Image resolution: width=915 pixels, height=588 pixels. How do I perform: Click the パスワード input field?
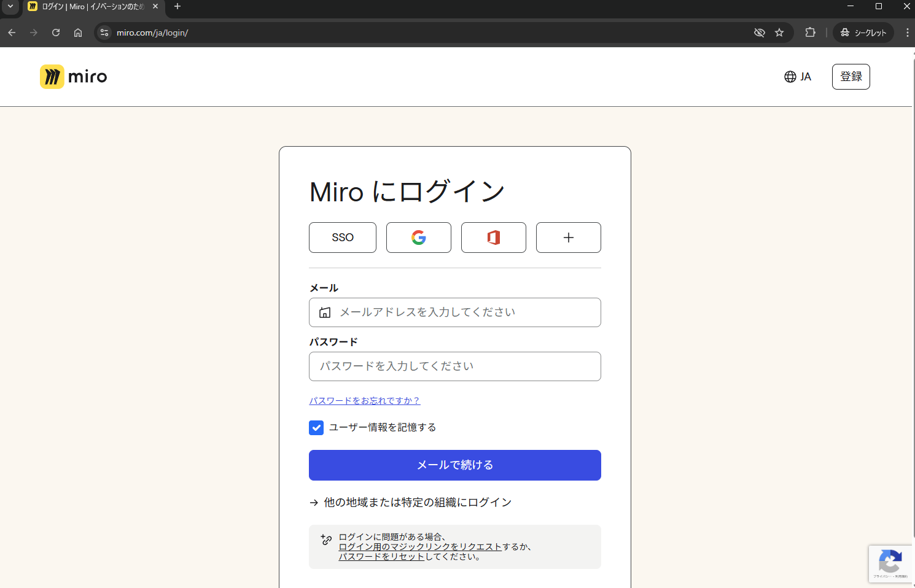[x=454, y=366]
